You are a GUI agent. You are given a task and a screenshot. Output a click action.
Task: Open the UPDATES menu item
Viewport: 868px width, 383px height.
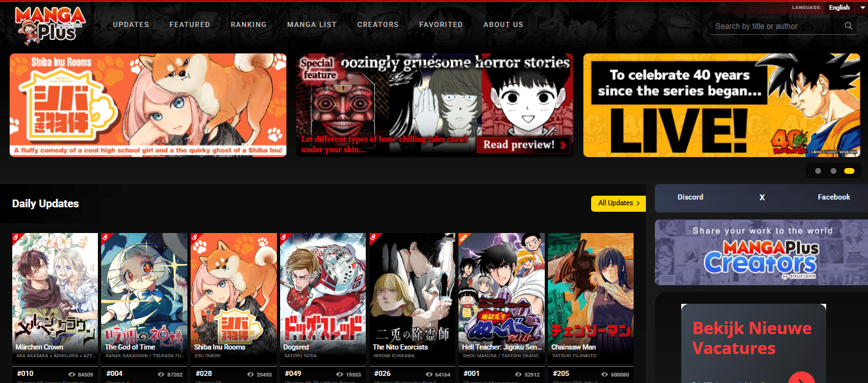pos(131,24)
